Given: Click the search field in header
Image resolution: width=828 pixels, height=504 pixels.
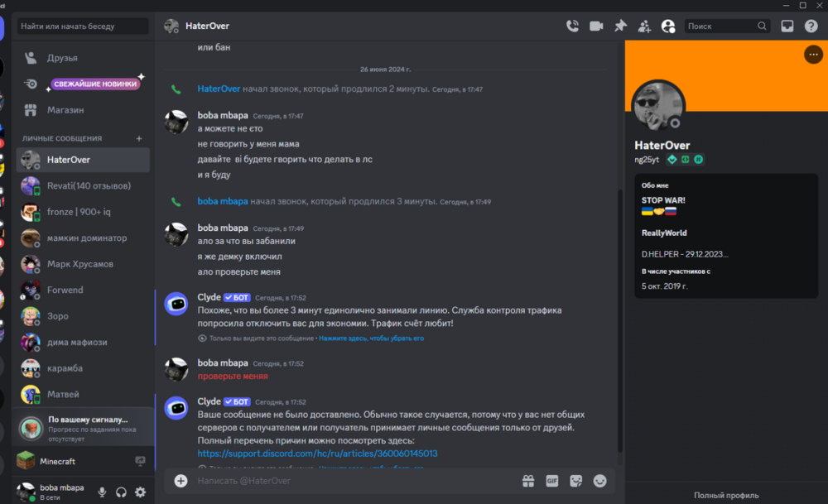Looking at the screenshot, I should [x=727, y=26].
